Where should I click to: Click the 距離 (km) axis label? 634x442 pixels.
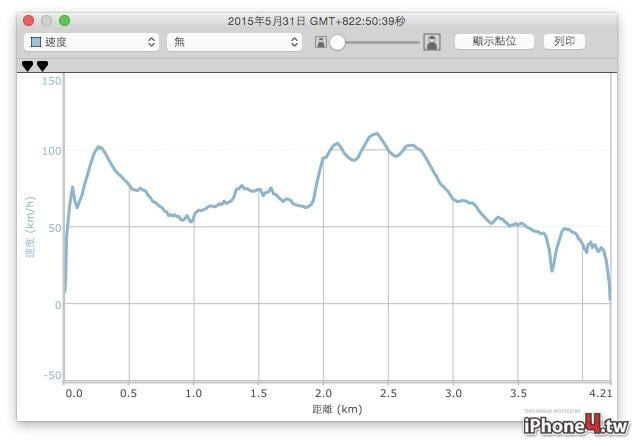[337, 409]
